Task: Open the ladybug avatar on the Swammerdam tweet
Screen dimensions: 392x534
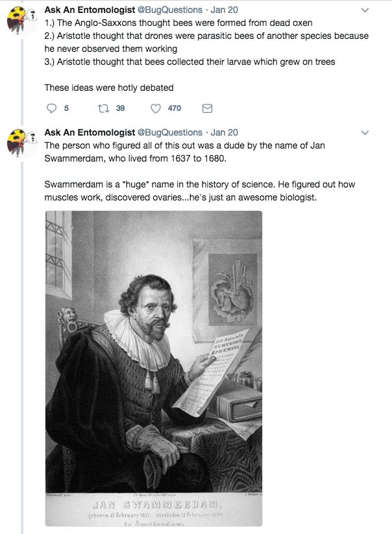Action: (21, 145)
